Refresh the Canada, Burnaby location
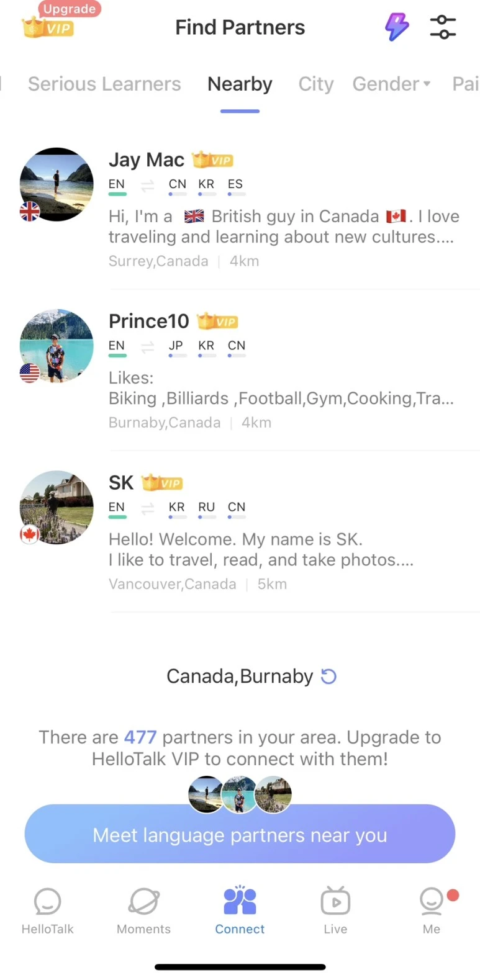The width and height of the screenshot is (480, 980). 328,676
